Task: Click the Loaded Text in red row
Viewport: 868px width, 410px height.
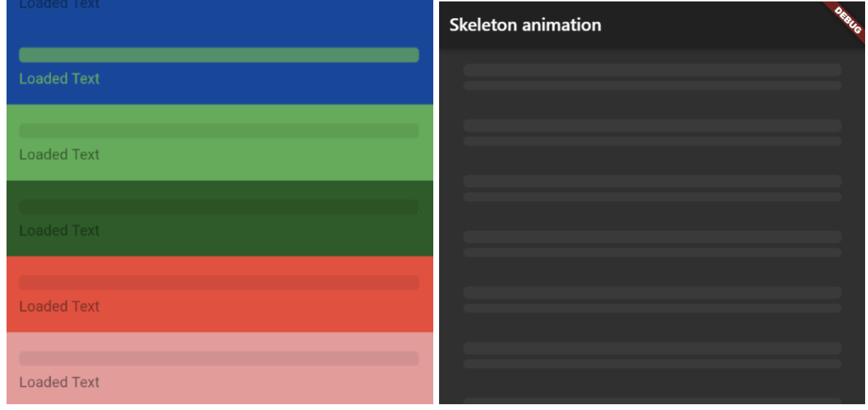Action: (x=59, y=306)
